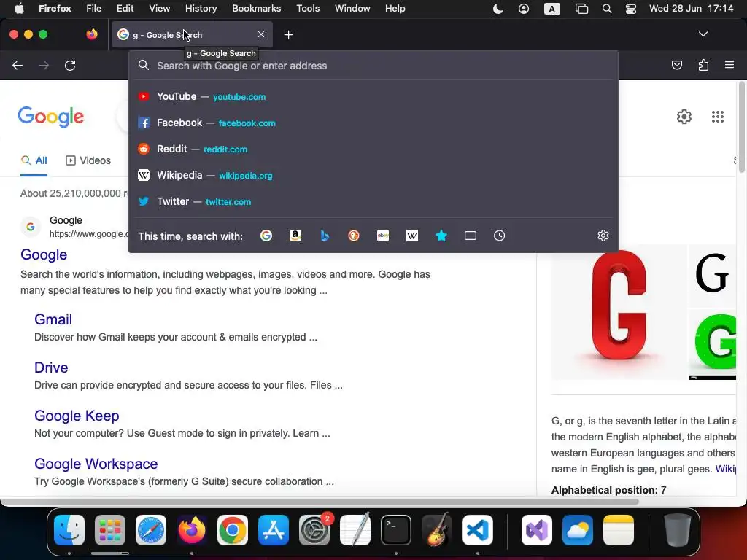Open System Preferences in the Dock
The width and height of the screenshot is (747, 560).
pyautogui.click(x=314, y=530)
